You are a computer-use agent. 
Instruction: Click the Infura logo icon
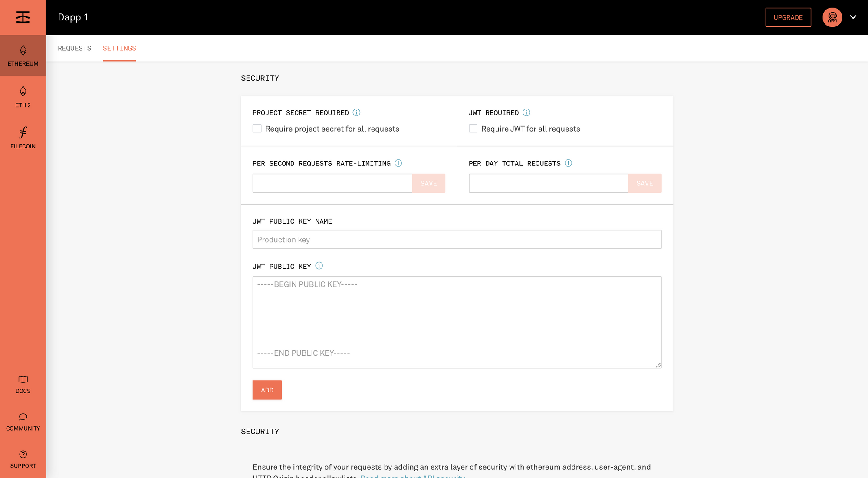[x=23, y=17]
